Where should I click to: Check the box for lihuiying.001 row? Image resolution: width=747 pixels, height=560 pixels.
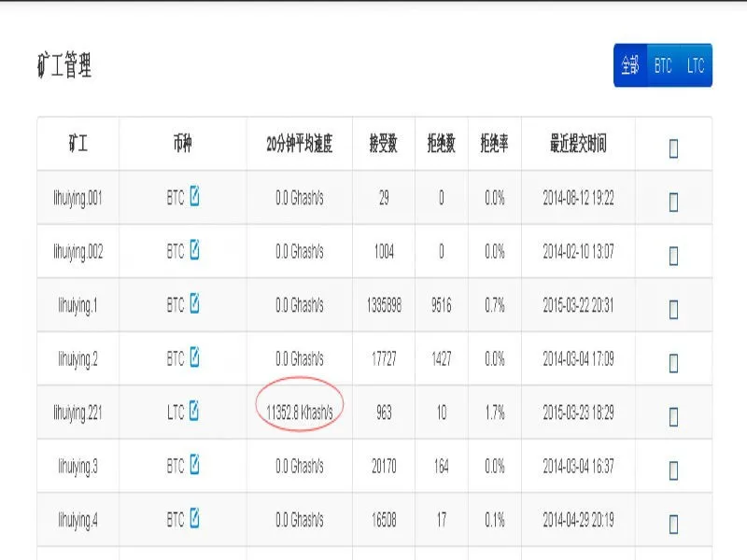[x=673, y=203]
